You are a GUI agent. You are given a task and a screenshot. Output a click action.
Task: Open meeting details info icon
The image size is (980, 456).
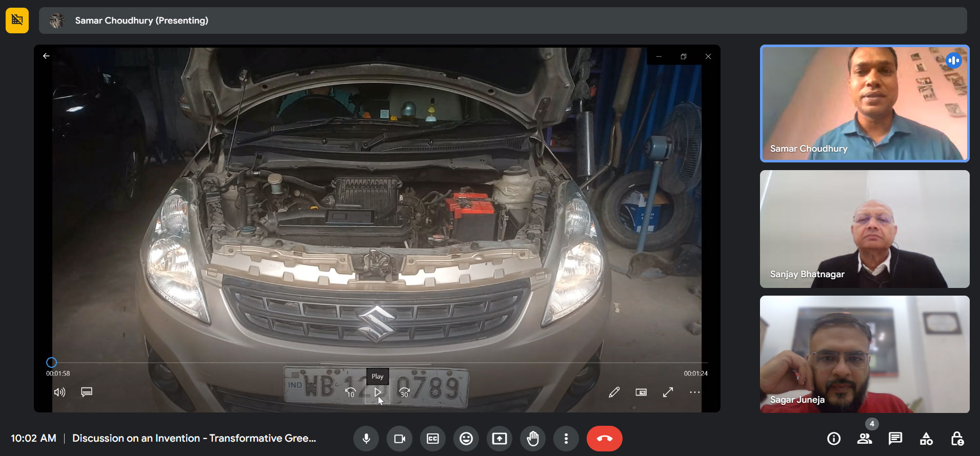coord(834,439)
